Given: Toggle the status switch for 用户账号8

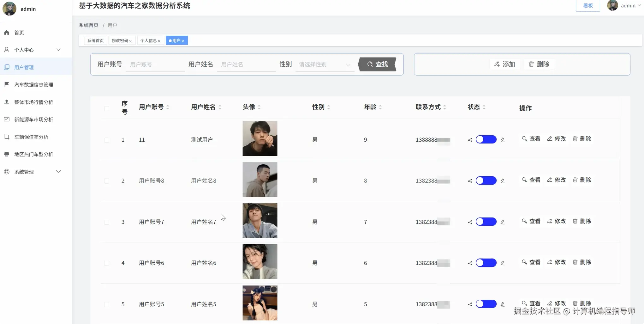Looking at the screenshot, I should click(486, 180).
